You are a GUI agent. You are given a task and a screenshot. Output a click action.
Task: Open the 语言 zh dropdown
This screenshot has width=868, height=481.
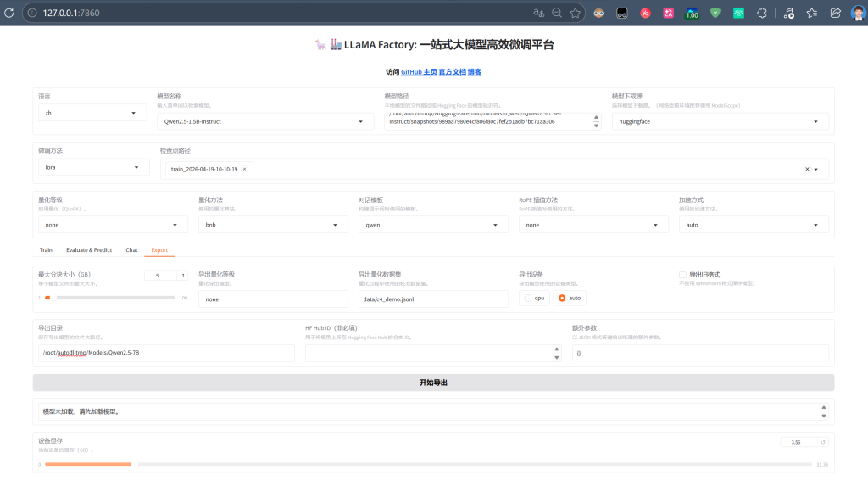pos(92,113)
